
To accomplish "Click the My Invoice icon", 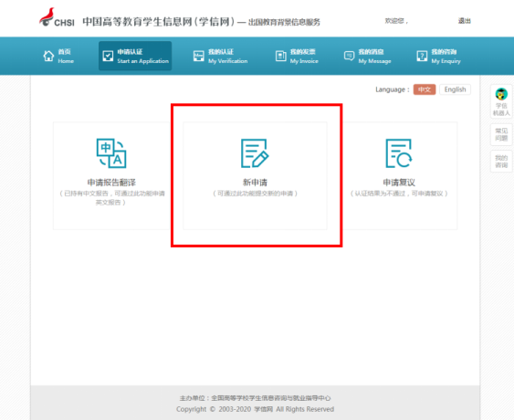I will coord(280,56).
